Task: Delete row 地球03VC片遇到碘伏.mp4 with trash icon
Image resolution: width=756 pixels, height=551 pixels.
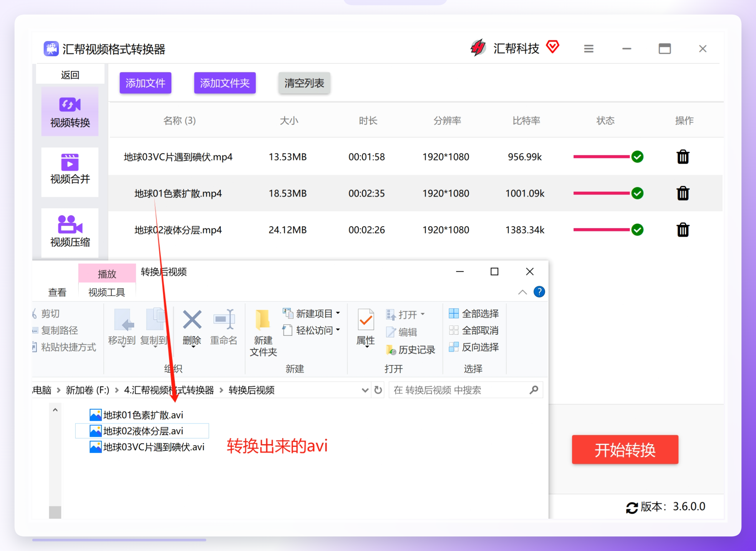Action: [683, 157]
